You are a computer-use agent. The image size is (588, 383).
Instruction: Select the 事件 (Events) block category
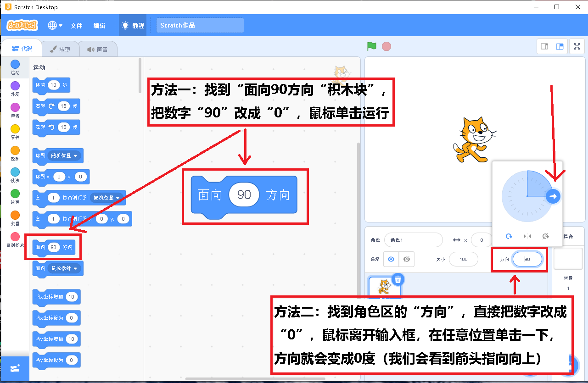point(15,132)
